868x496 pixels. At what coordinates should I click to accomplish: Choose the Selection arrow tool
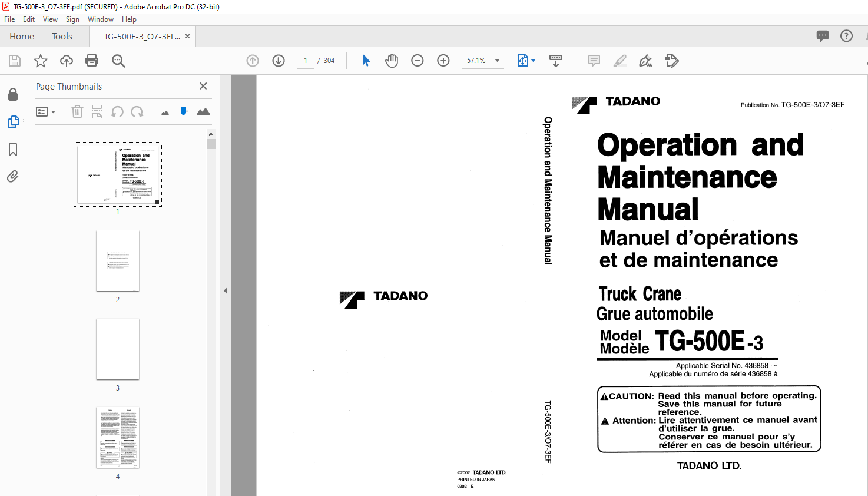[366, 61]
